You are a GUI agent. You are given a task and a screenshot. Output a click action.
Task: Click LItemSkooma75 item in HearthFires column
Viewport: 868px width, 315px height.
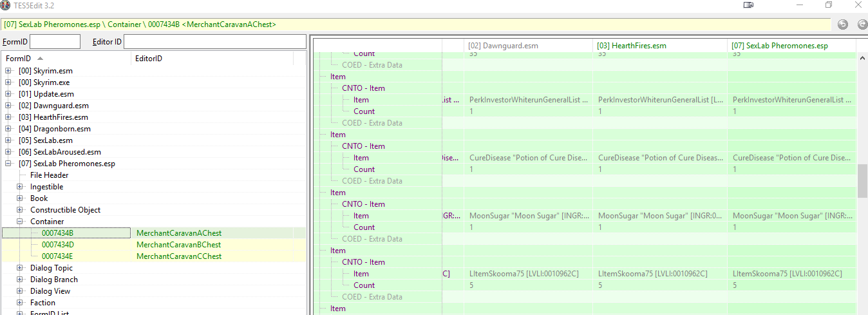[660, 274]
